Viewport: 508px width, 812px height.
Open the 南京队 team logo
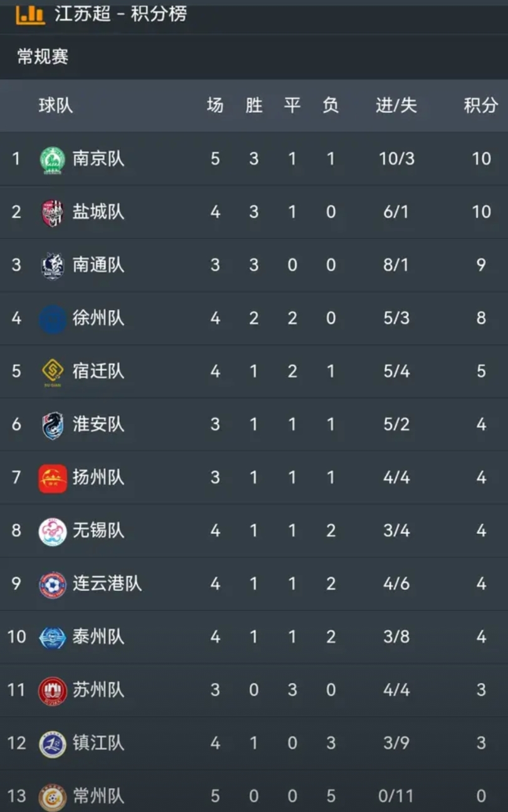click(53, 159)
